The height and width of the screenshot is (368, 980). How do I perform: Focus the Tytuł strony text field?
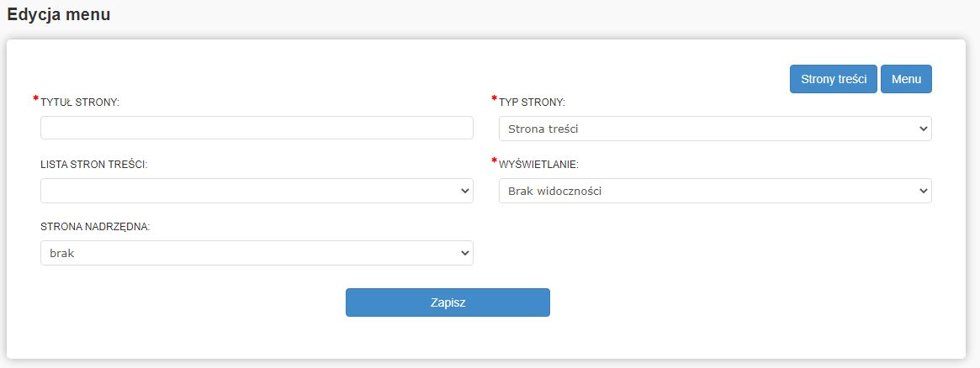(257, 128)
